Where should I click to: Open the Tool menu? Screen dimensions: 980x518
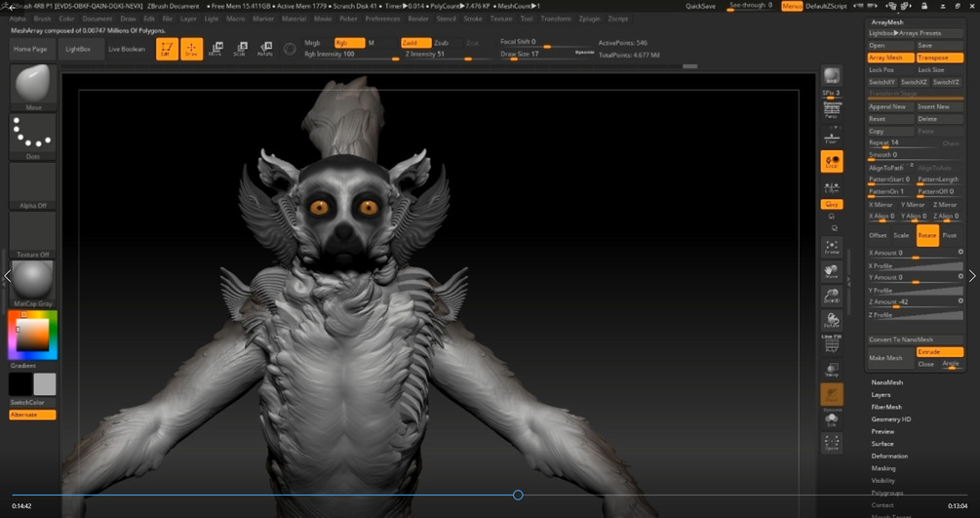(x=527, y=19)
